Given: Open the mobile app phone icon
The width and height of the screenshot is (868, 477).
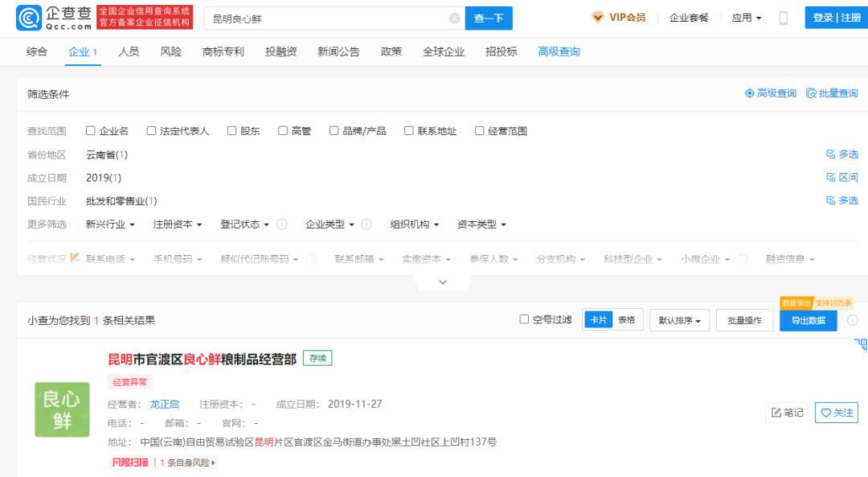Looking at the screenshot, I should [783, 18].
